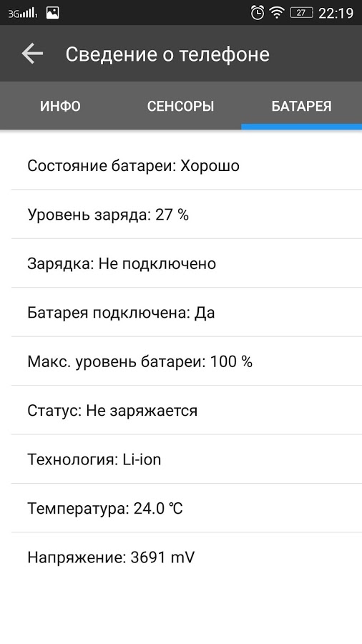The image size is (362, 644).
Task: Tap the alarm clock status icon
Action: [258, 13]
